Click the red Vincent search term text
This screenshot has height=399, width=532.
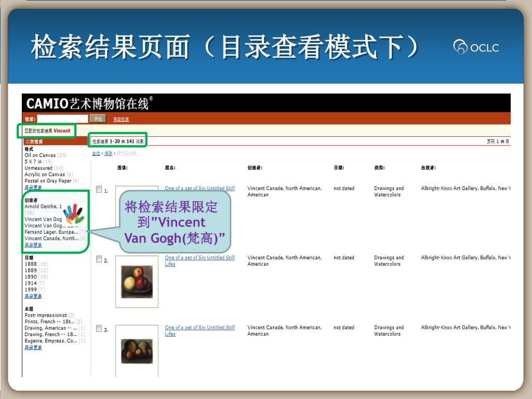62,130
